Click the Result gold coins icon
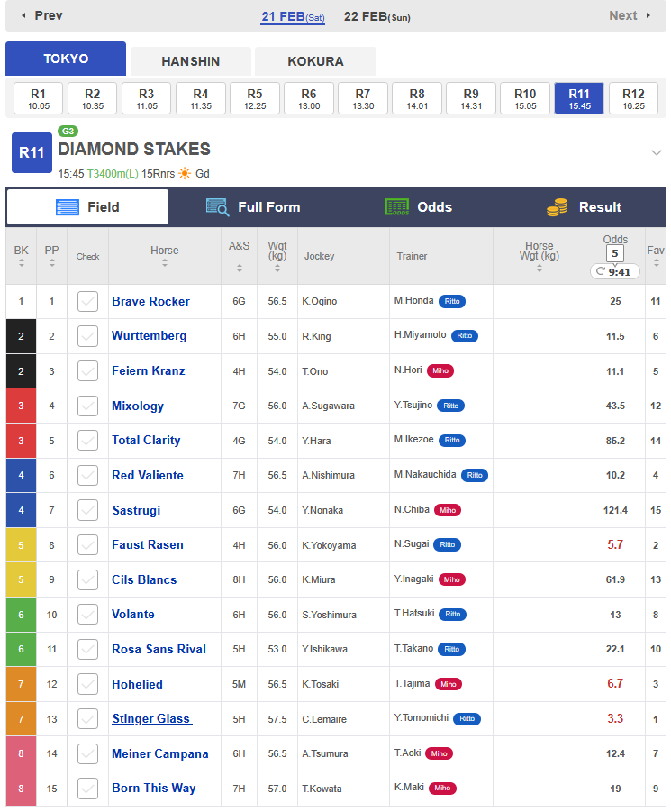The image size is (671, 812). click(558, 207)
